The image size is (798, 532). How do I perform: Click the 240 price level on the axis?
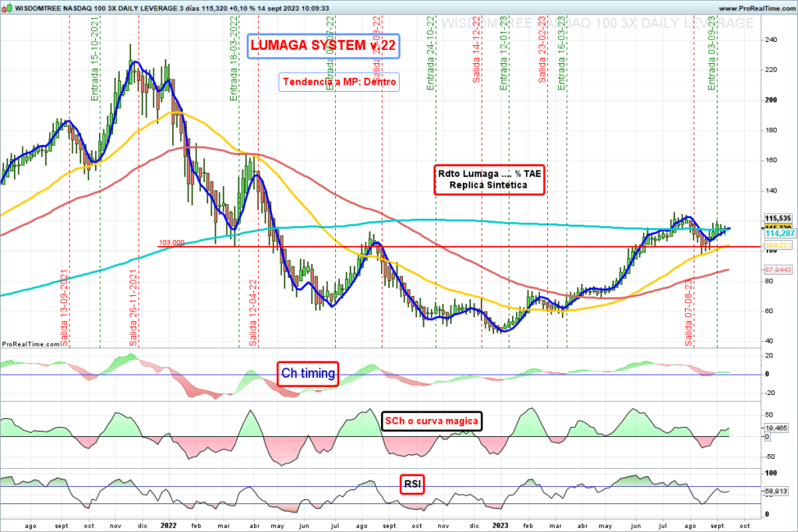point(771,40)
